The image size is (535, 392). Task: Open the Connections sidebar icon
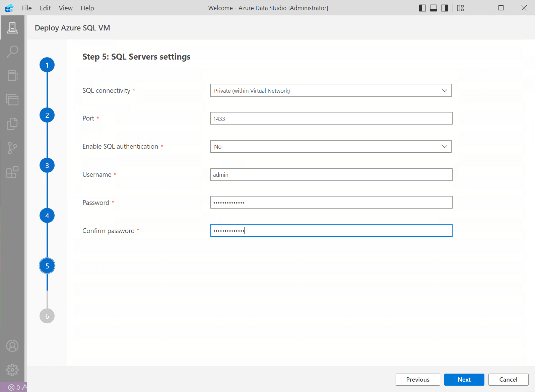[x=12, y=27]
